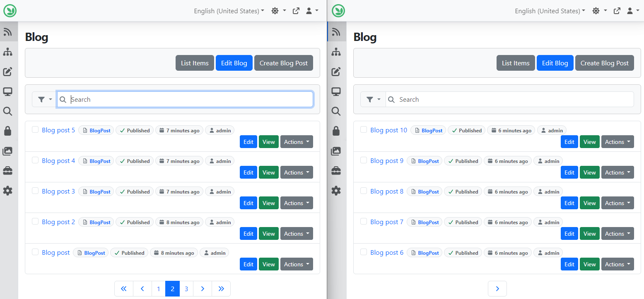Go to page 3 in pagination
This screenshot has width=644, height=299.
coord(186,289)
